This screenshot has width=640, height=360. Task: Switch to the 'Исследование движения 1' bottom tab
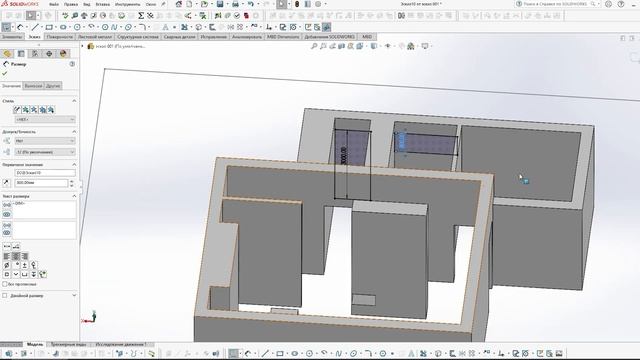click(x=121, y=344)
